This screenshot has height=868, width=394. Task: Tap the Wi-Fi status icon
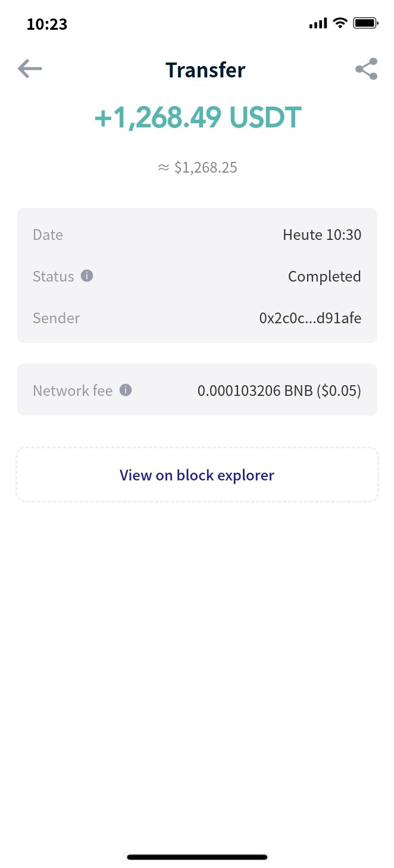(340, 23)
